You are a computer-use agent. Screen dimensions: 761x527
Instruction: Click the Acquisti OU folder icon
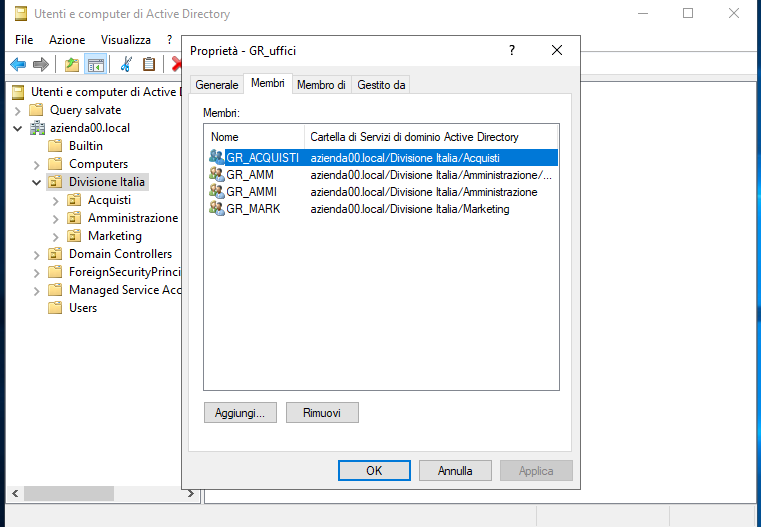pyautogui.click(x=74, y=200)
